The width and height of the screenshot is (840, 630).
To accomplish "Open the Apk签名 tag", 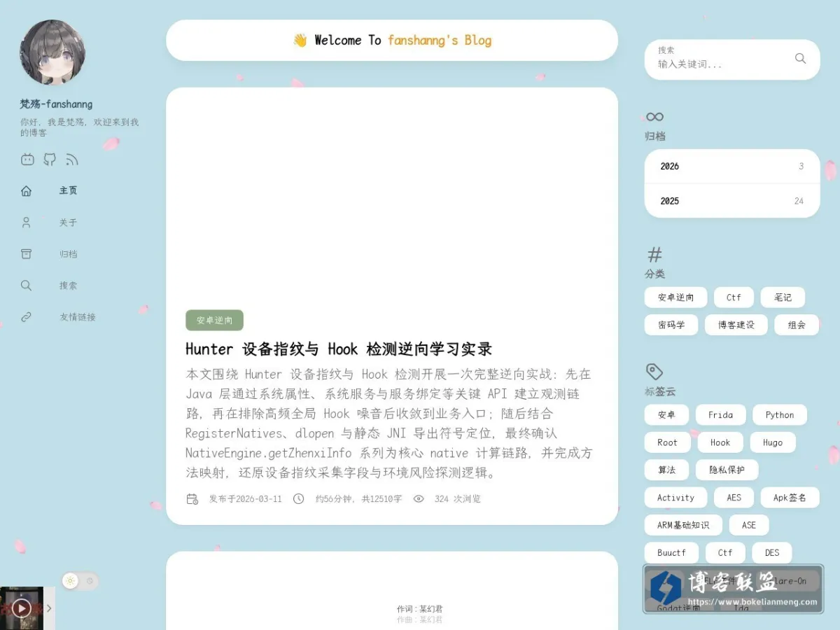I will tap(790, 498).
